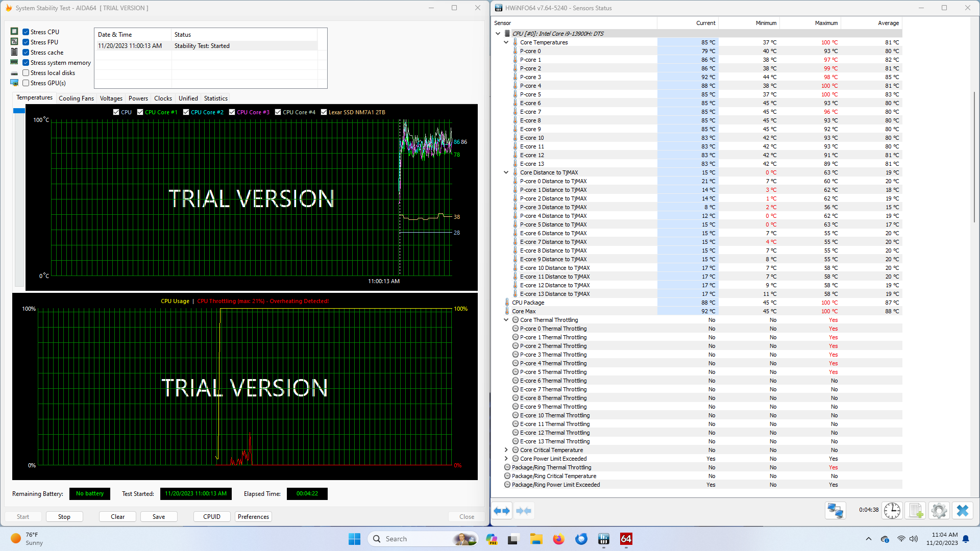This screenshot has width=980, height=551.
Task: Close HWiNFO sensors with blue X icon
Action: (x=963, y=510)
